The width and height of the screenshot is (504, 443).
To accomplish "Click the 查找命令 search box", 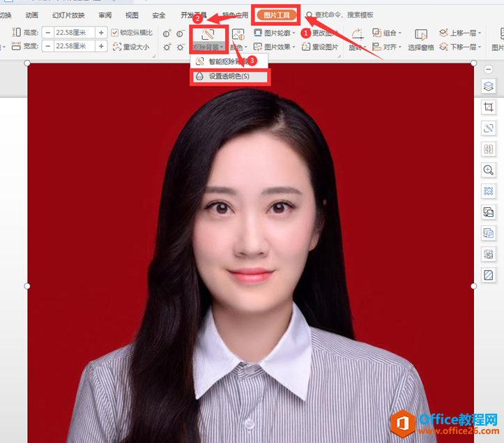I will (345, 15).
